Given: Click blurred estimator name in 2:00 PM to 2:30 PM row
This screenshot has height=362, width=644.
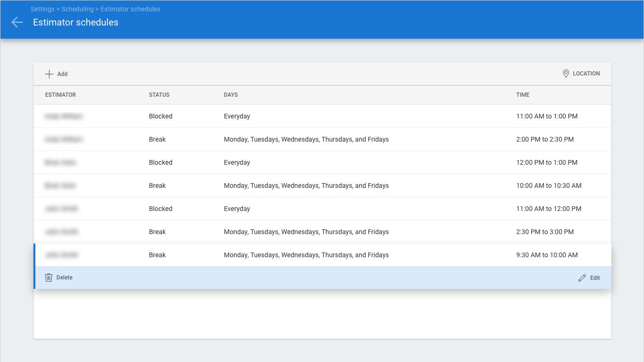Looking at the screenshot, I should coord(64,139).
